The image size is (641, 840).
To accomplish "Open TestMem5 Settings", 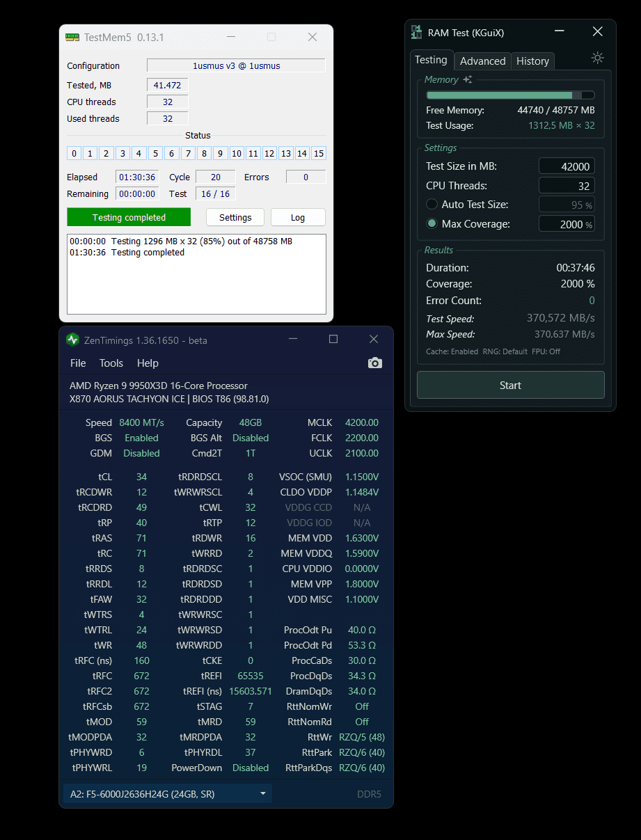I will pos(235,217).
